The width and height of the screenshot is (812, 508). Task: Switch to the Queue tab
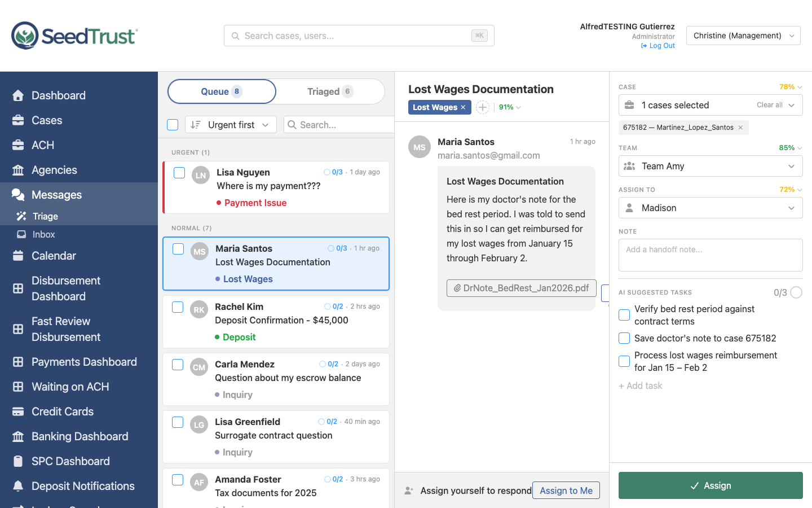(222, 91)
